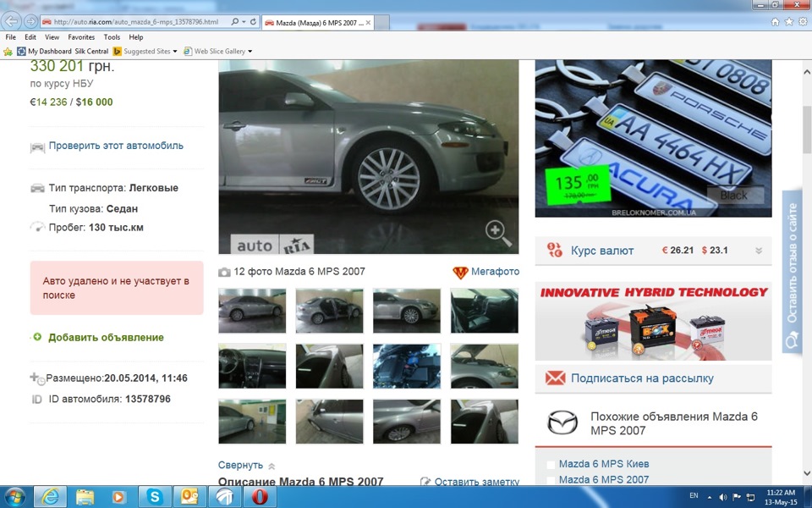The image size is (812, 508).
Task: Click the green plus icon beside Добавить объявление
Action: pos(37,337)
